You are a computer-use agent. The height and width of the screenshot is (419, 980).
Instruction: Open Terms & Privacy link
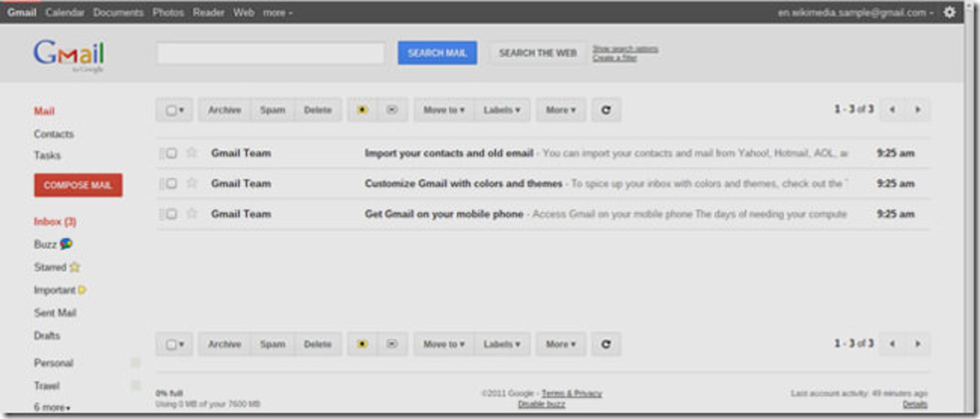(572, 393)
